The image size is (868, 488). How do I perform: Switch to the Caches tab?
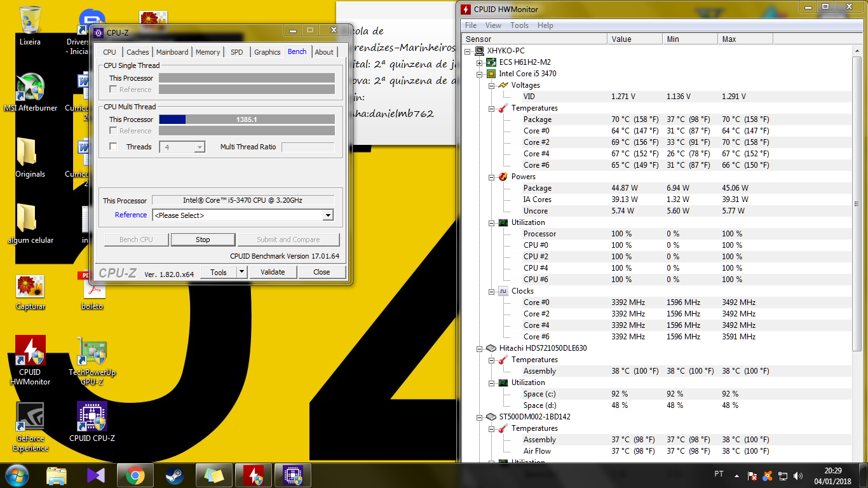pyautogui.click(x=137, y=52)
